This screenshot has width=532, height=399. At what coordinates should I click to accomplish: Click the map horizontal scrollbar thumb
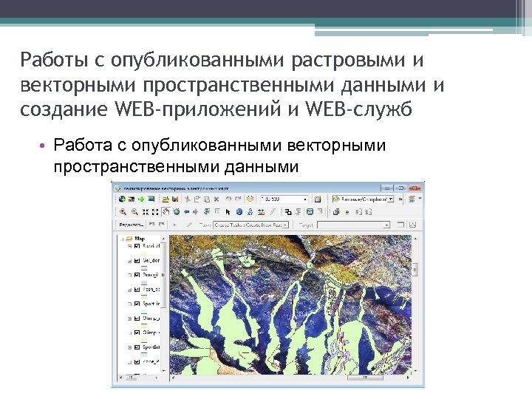(366, 378)
